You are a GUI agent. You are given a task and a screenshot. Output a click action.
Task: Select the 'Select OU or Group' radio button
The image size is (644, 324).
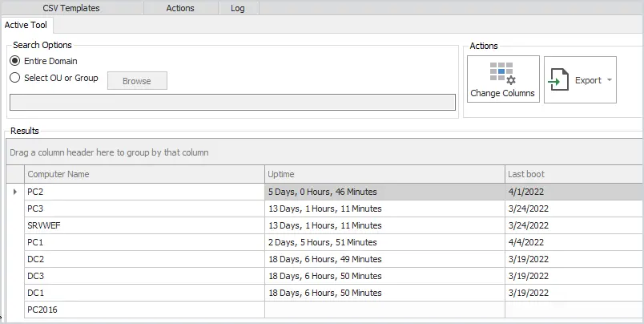[14, 78]
